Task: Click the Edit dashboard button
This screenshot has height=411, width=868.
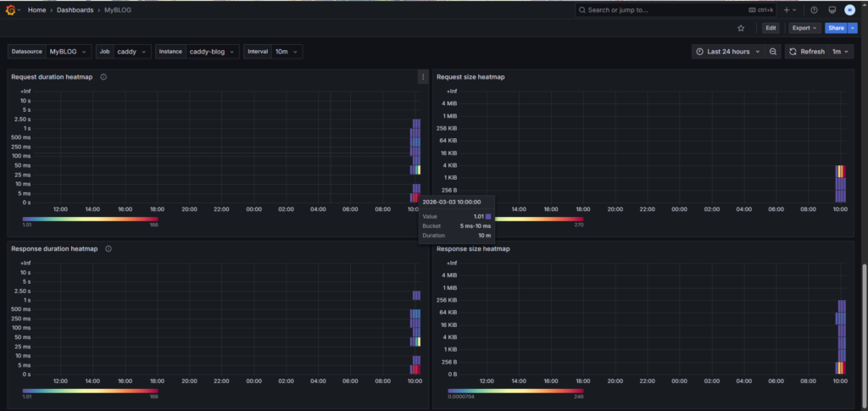Action: pyautogui.click(x=771, y=28)
